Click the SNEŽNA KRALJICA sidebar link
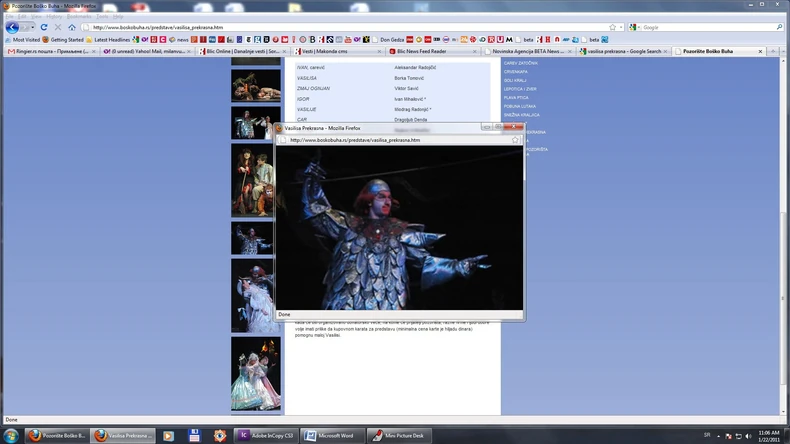The image size is (790, 444). tap(522, 114)
